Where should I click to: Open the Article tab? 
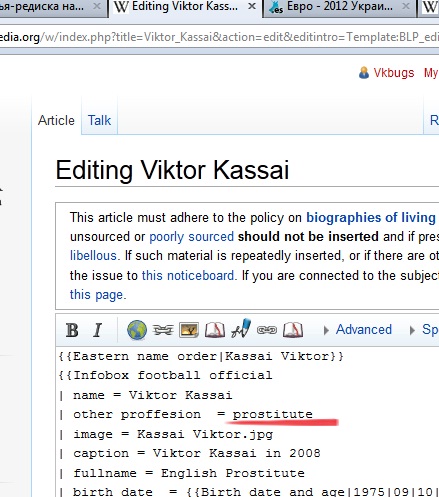56,120
